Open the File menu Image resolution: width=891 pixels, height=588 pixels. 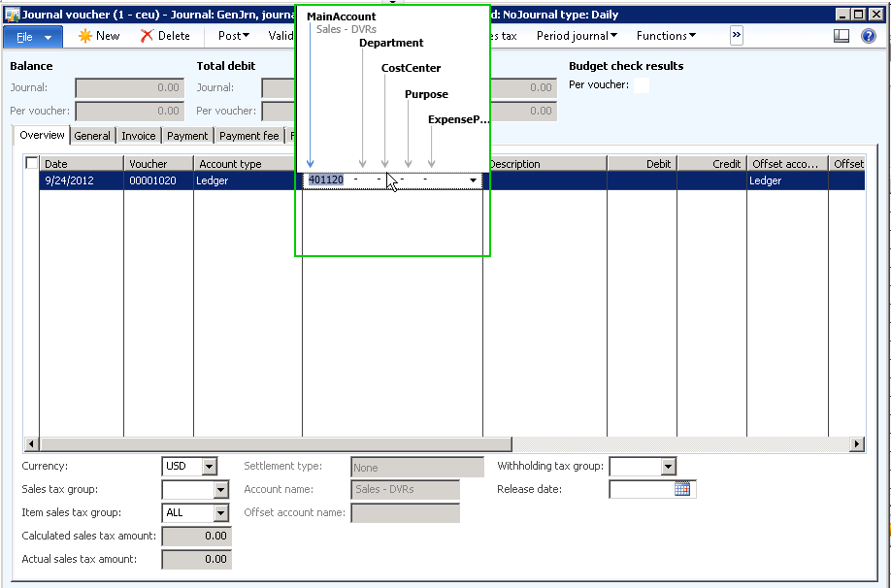tap(33, 36)
